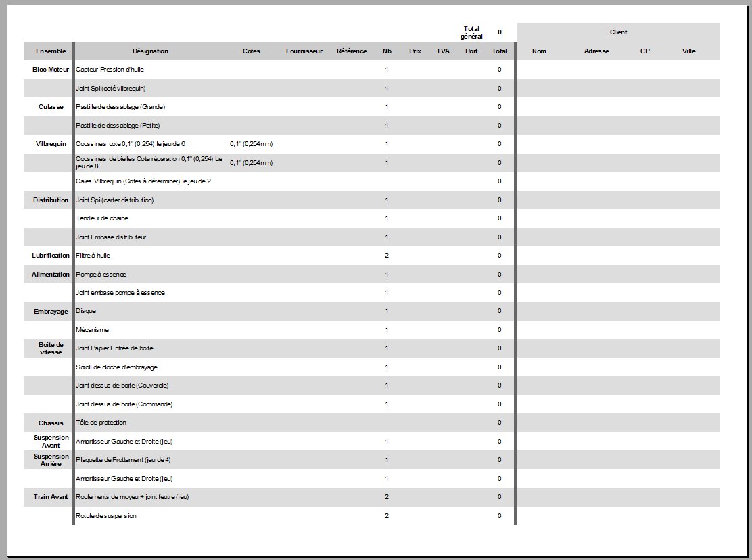752x560 pixels.
Task: Select the Filtre à huile designation
Action: (93, 256)
